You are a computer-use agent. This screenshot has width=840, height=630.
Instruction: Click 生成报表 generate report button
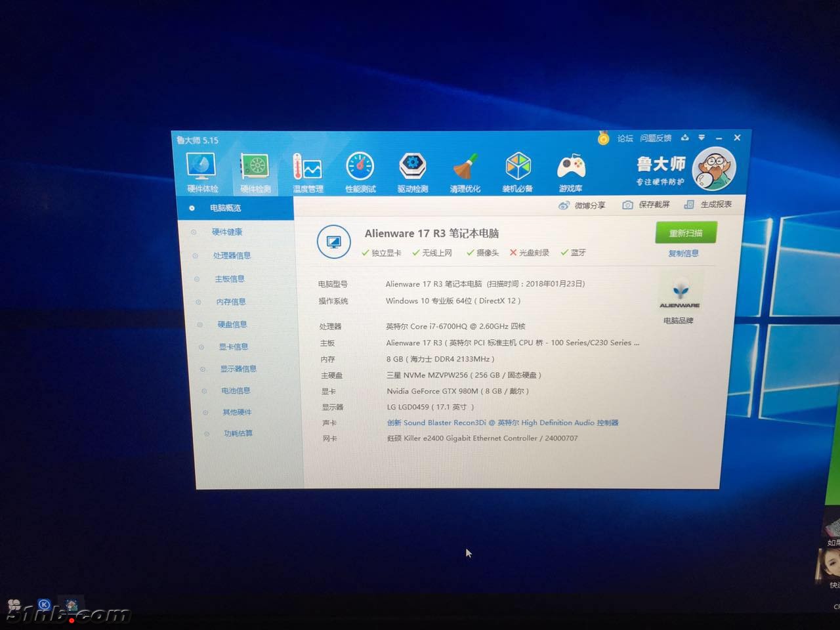(x=708, y=204)
